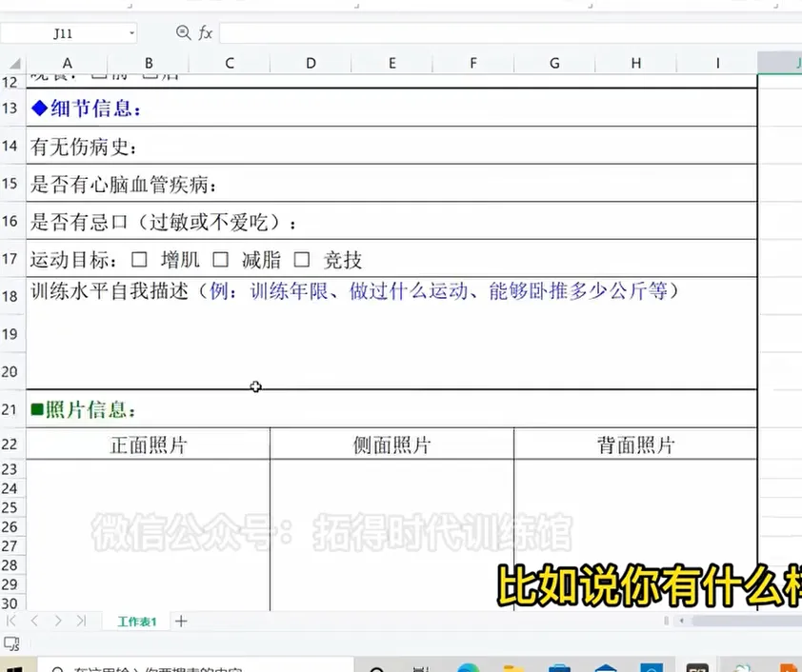Click the horizontal scrollbar at bottom right
The width and height of the screenshot is (802, 672).
coord(743,621)
